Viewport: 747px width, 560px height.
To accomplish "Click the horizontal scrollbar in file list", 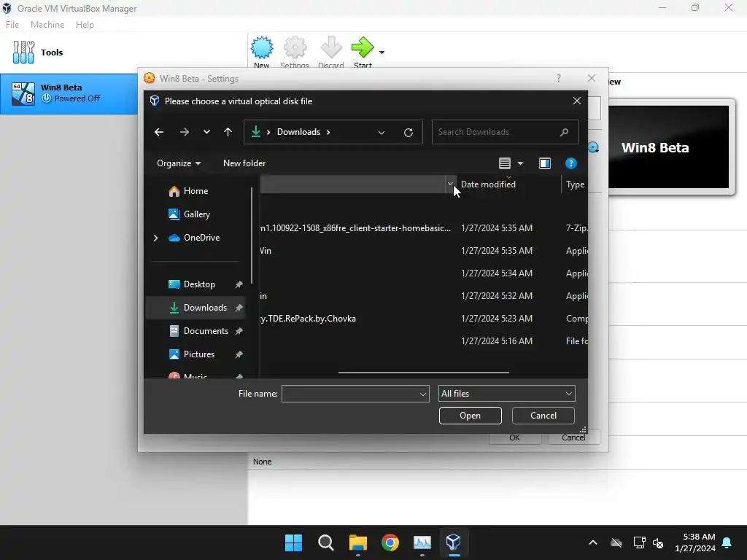I will click(x=424, y=373).
